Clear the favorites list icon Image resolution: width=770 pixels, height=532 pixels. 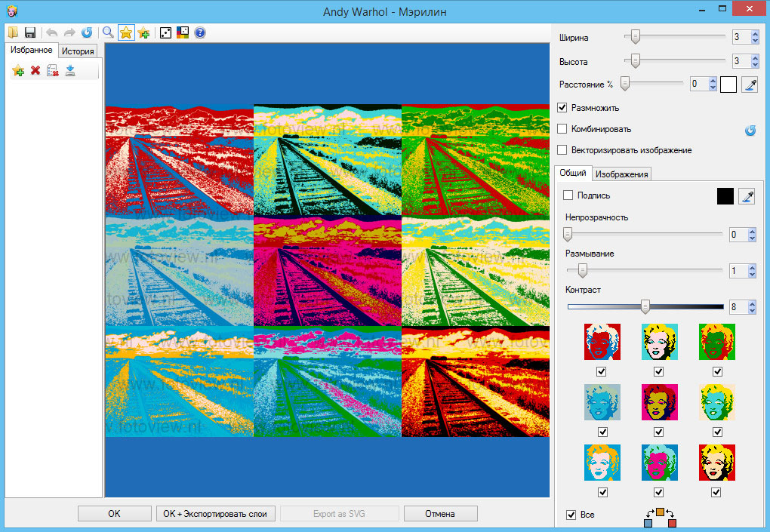[53, 71]
